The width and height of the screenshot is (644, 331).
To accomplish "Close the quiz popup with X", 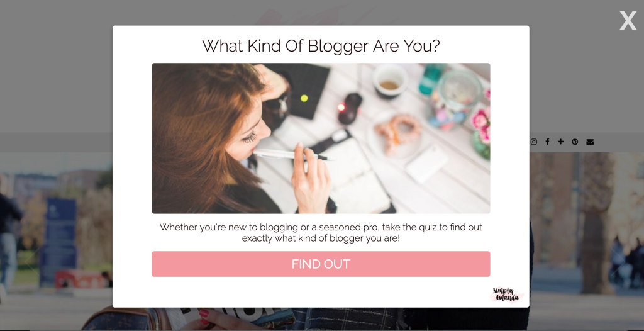I will (628, 21).
